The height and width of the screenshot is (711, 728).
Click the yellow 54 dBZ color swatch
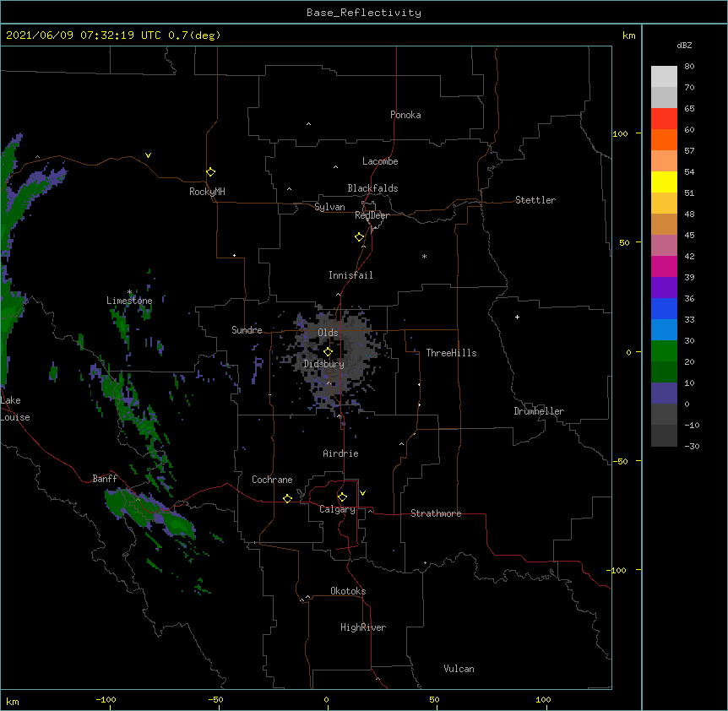click(x=664, y=182)
